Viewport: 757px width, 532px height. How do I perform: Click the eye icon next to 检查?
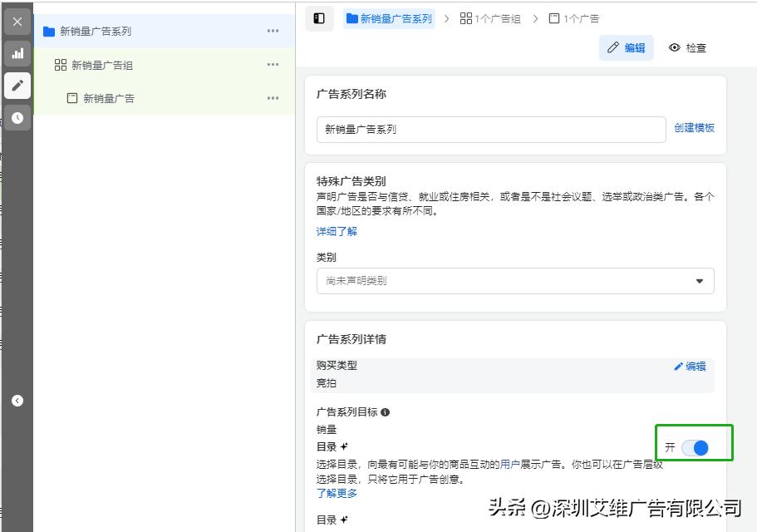(674, 47)
